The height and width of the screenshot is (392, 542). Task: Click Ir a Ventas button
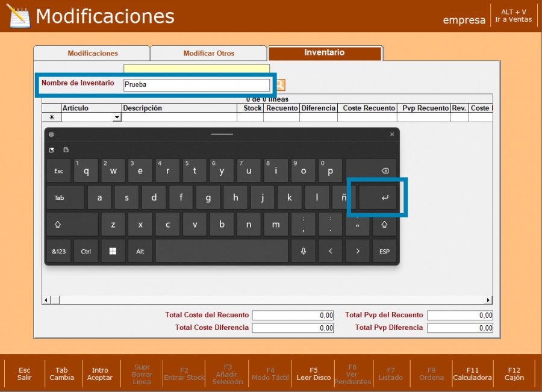[513, 16]
